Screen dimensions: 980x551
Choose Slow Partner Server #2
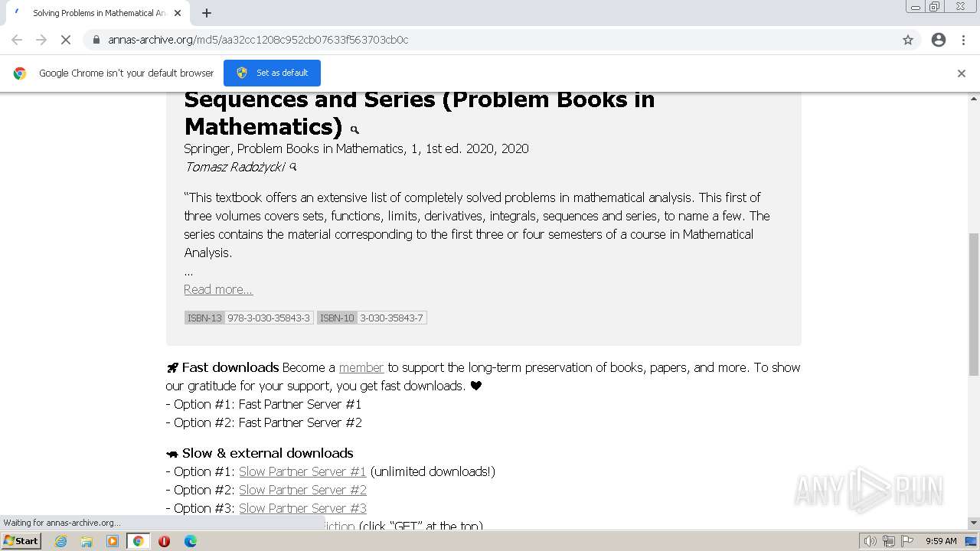[x=302, y=490]
